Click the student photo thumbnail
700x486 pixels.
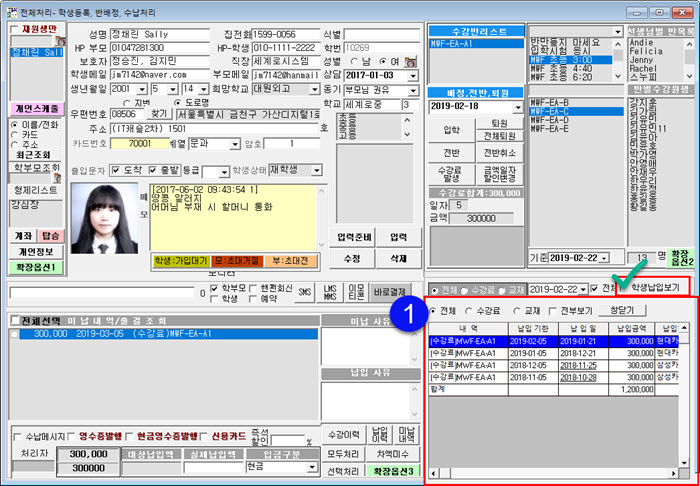(104, 219)
